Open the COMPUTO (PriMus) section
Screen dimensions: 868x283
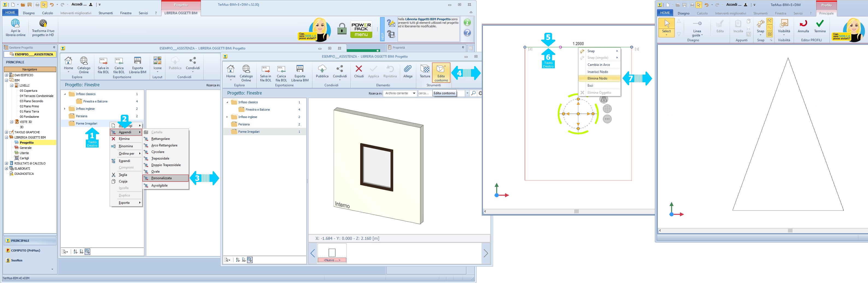click(x=25, y=250)
